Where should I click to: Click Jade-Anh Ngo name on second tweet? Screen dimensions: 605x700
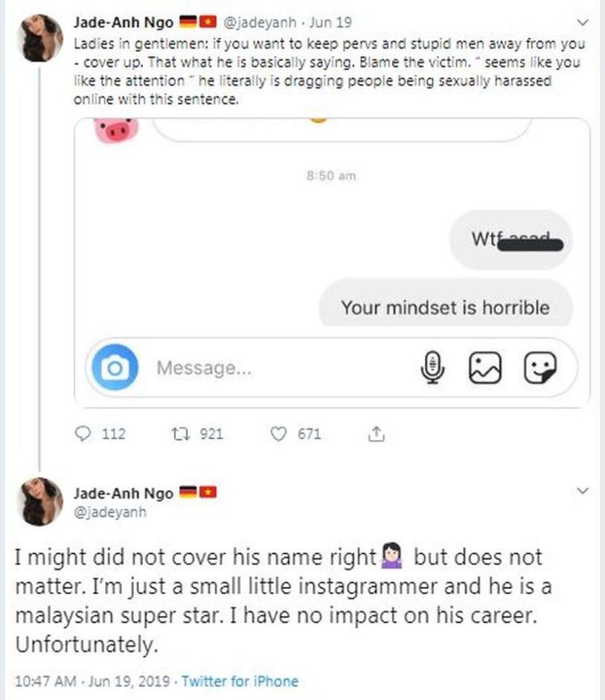click(x=123, y=493)
